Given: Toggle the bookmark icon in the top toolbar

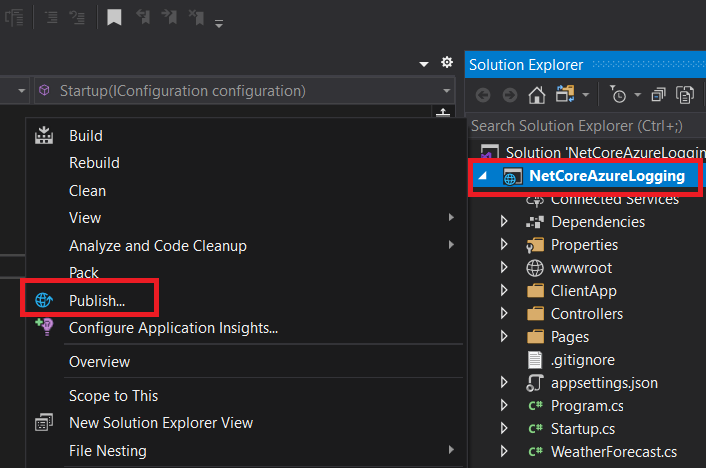Looking at the screenshot, I should point(115,17).
